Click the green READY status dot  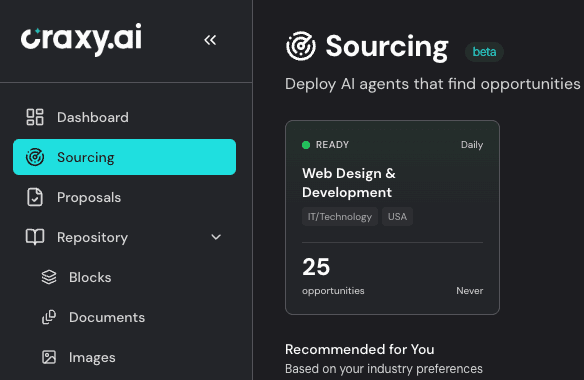point(306,145)
